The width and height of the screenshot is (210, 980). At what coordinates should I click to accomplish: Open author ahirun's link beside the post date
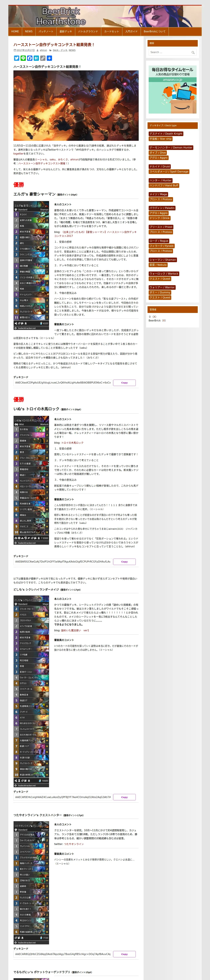[x=44, y=50]
